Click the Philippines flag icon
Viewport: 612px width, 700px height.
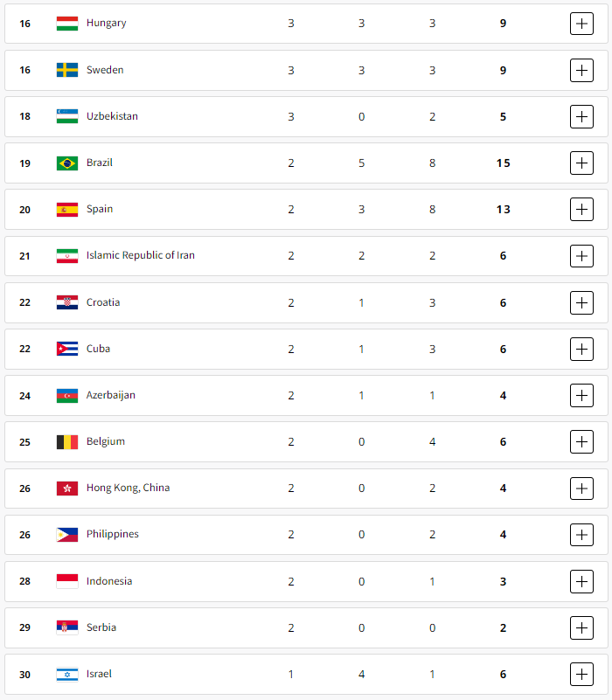pos(67,535)
